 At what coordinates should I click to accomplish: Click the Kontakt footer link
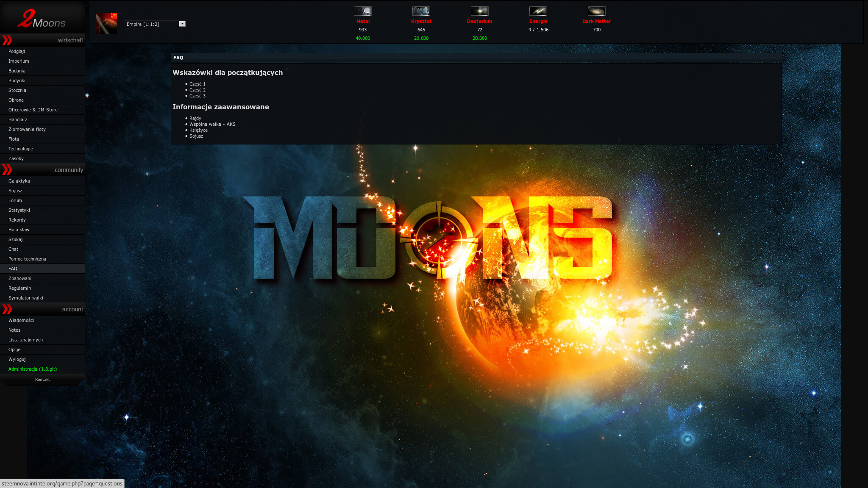(42, 380)
